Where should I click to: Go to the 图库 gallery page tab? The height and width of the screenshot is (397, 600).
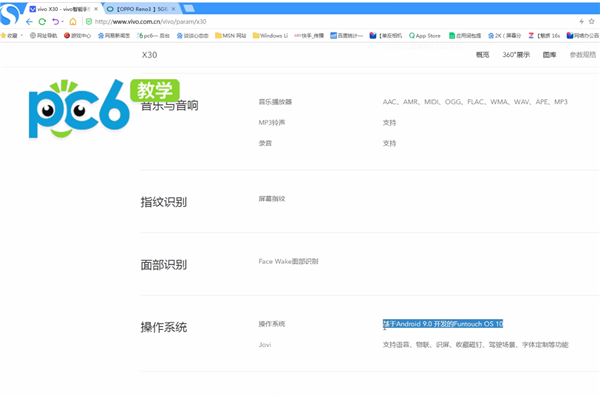(x=549, y=55)
